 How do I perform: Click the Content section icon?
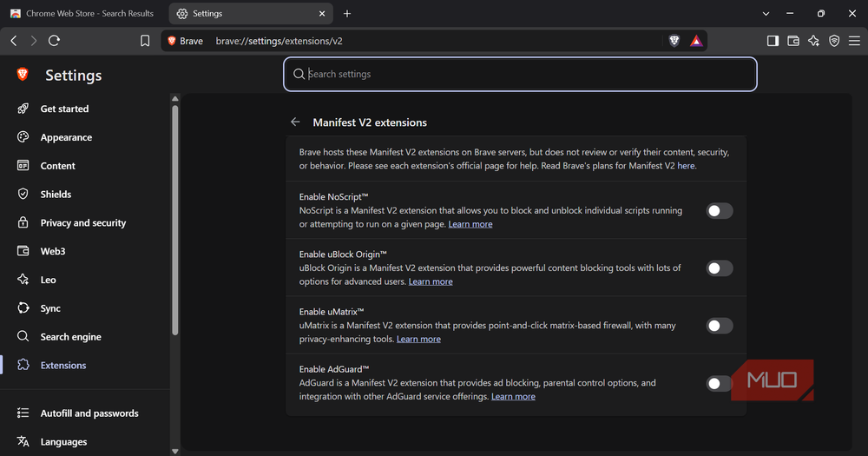coord(23,165)
